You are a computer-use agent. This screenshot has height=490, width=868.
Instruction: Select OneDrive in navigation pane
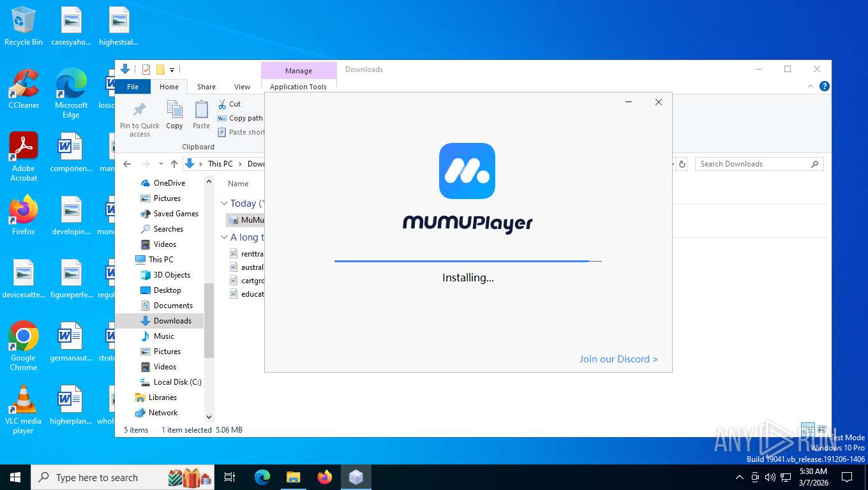[169, 183]
